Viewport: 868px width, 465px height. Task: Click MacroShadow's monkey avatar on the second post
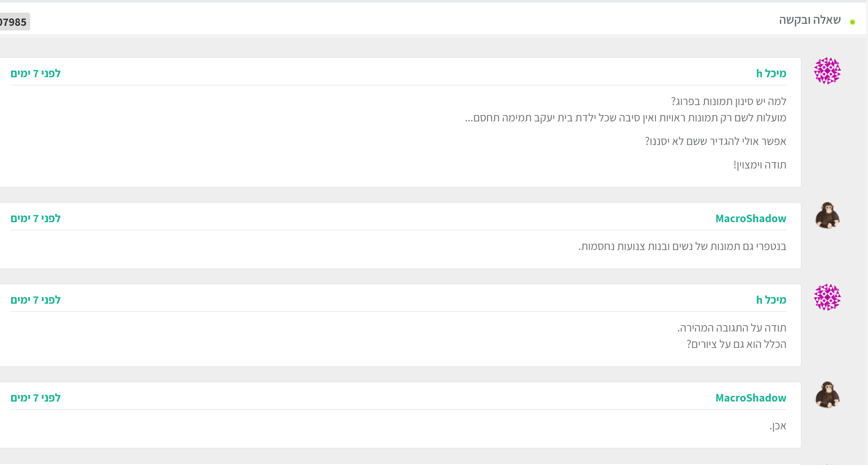(x=827, y=216)
